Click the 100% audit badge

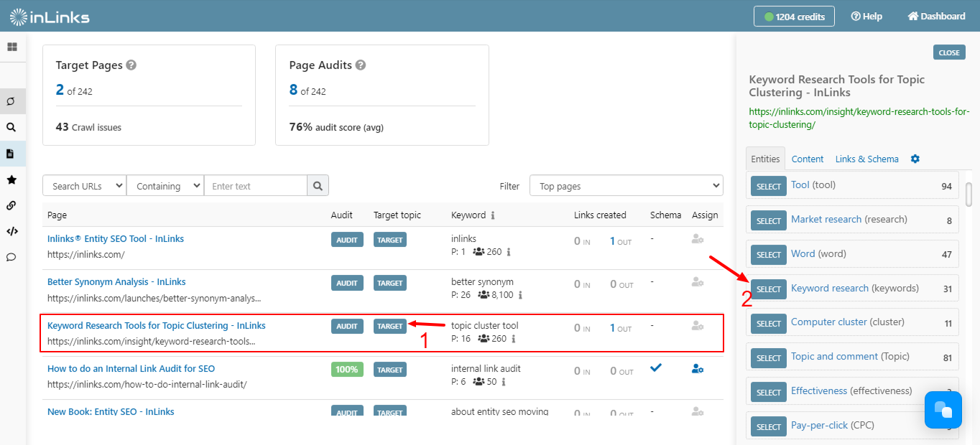(x=347, y=369)
